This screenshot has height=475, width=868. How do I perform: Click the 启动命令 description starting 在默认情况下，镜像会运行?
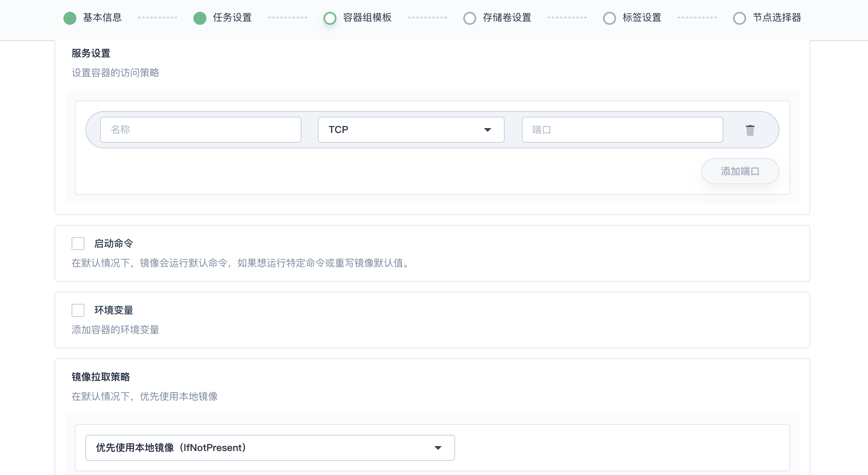tap(242, 263)
